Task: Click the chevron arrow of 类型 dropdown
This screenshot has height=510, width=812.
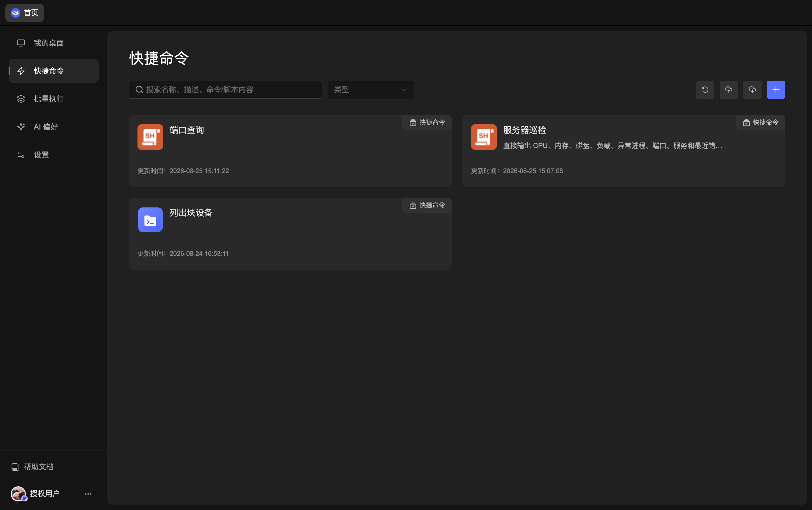Action: 404,90
